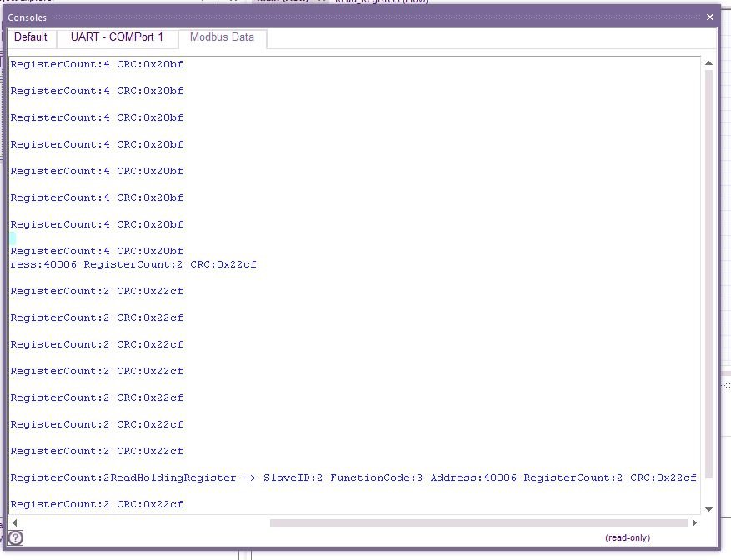Click the vertical scrollbar thumb
The height and width of the screenshot is (560, 731).
pyautogui.click(x=708, y=274)
